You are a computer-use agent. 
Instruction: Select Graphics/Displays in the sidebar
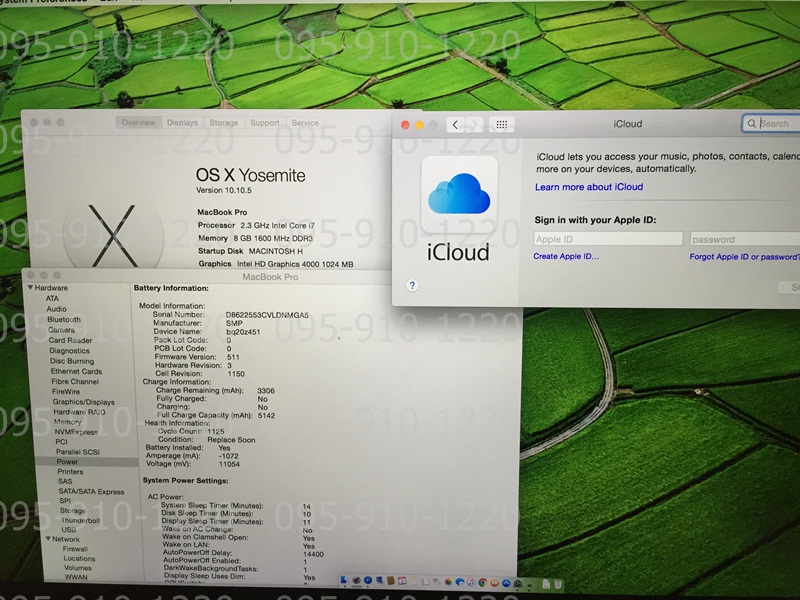click(x=84, y=402)
